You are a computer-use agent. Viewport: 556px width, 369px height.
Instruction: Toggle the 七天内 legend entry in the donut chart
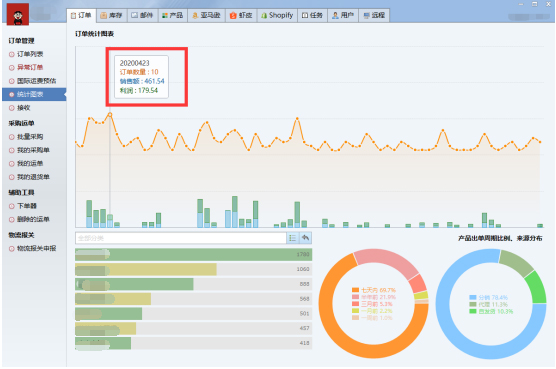(374, 290)
